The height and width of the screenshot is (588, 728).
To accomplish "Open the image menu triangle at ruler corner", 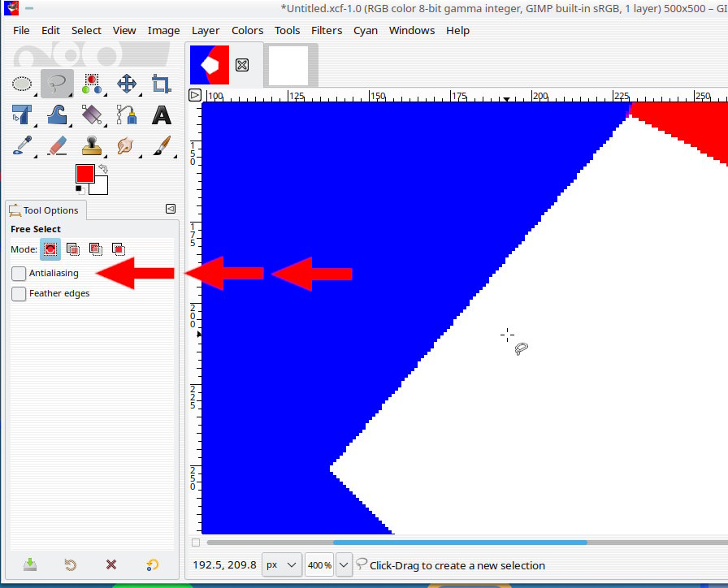I will pos(194,95).
